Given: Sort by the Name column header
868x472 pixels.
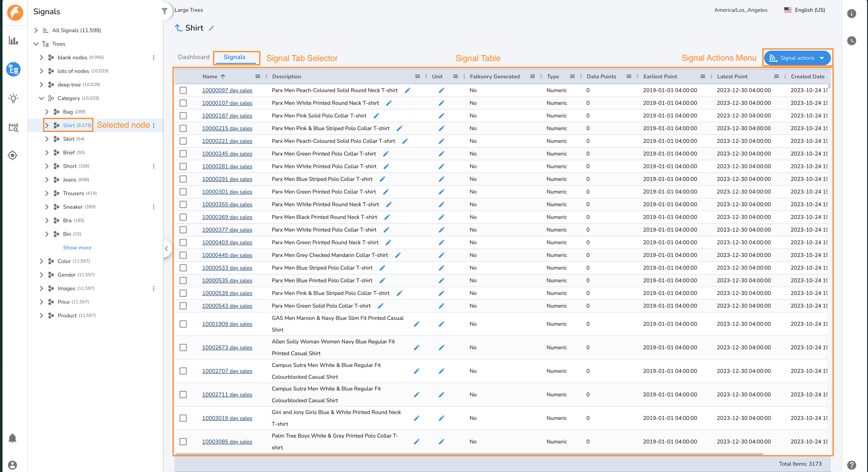Looking at the screenshot, I should pyautogui.click(x=214, y=77).
